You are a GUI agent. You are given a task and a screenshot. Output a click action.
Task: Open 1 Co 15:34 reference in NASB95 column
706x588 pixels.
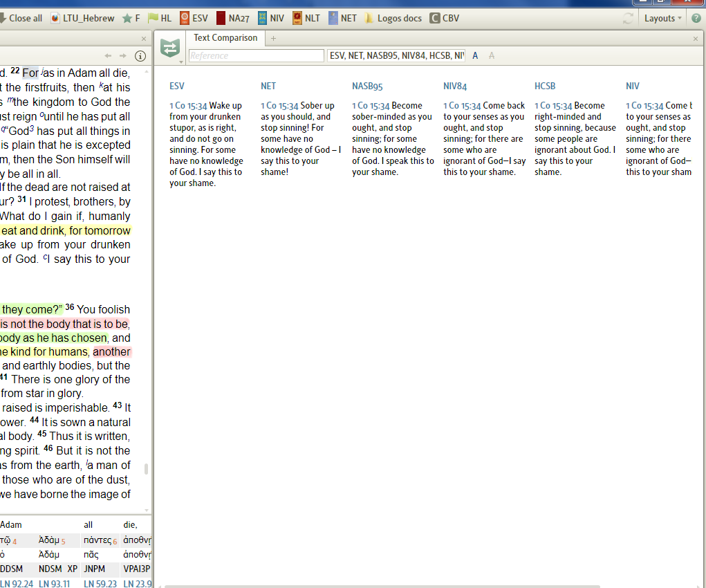click(371, 106)
